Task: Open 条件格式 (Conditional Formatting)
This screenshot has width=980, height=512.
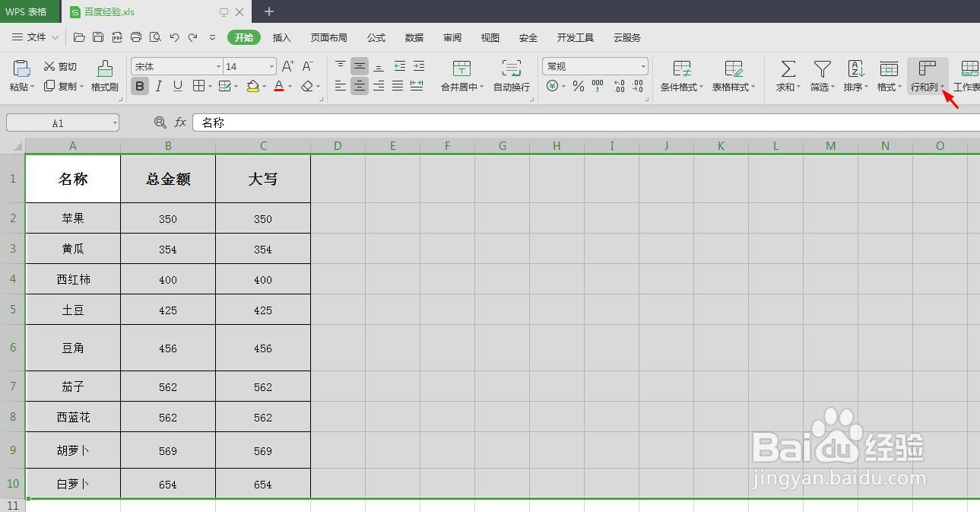Action: pyautogui.click(x=680, y=76)
